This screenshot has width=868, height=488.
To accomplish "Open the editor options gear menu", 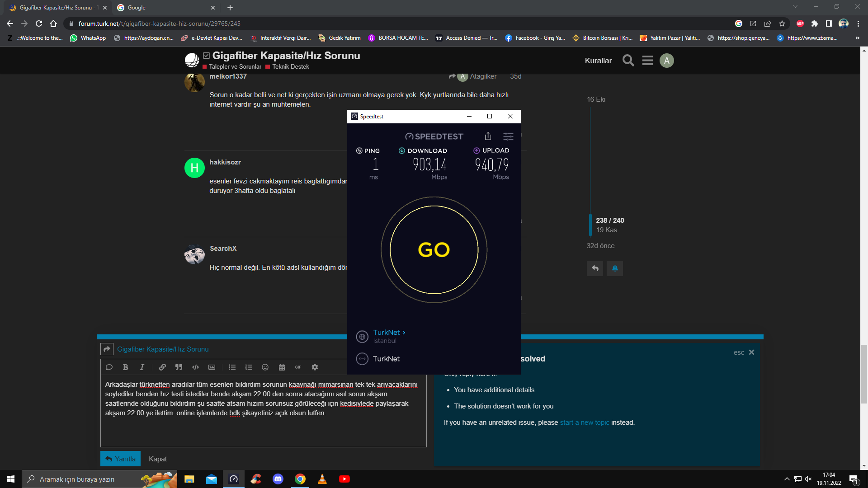I will point(315,367).
